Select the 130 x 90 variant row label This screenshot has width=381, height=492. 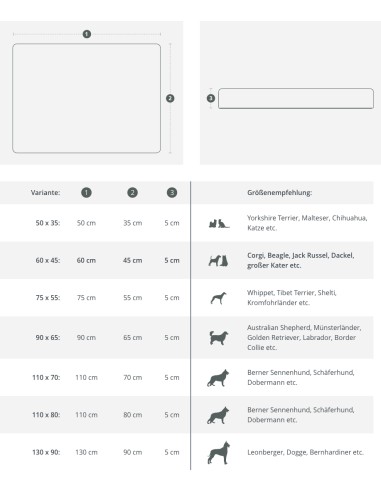[46, 452]
